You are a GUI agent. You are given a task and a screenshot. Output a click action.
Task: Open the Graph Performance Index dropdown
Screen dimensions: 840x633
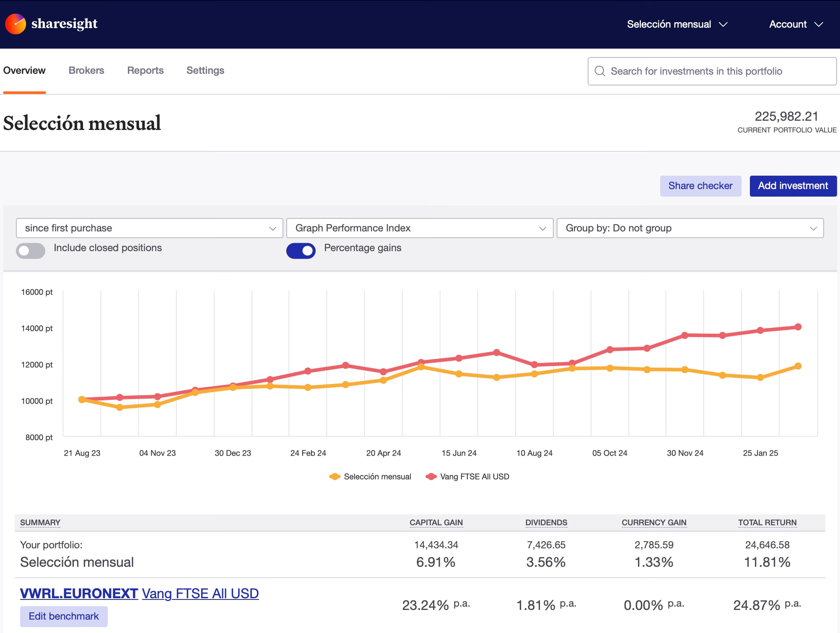[420, 228]
